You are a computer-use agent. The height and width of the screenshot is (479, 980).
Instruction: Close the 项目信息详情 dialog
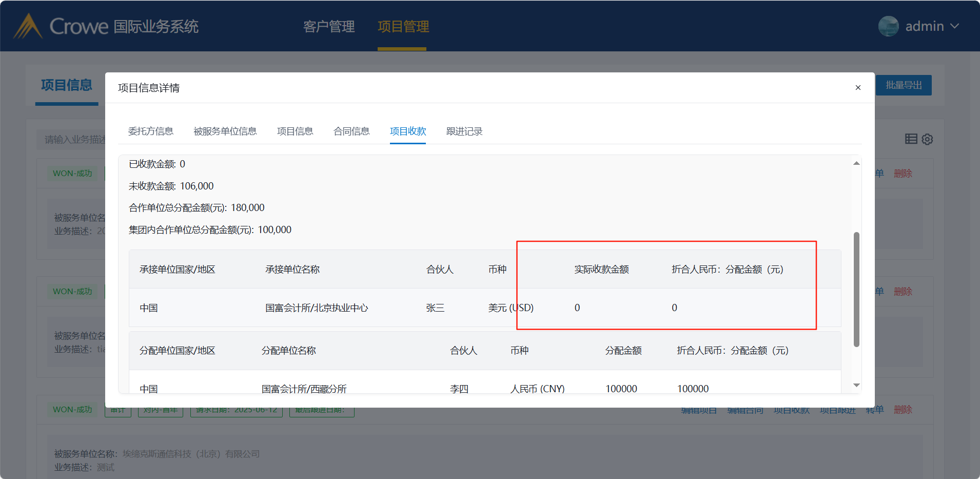pyautogui.click(x=858, y=88)
